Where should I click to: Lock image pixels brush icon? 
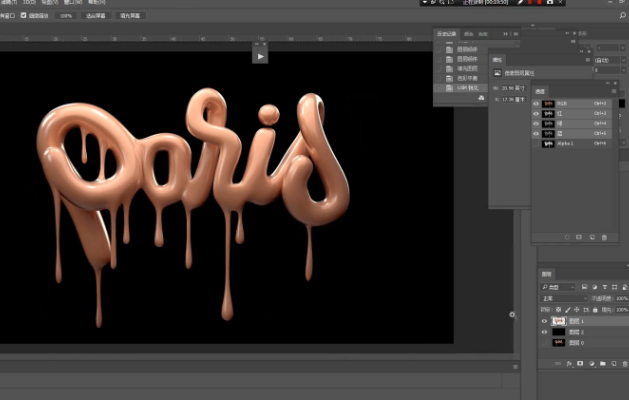[568, 310]
